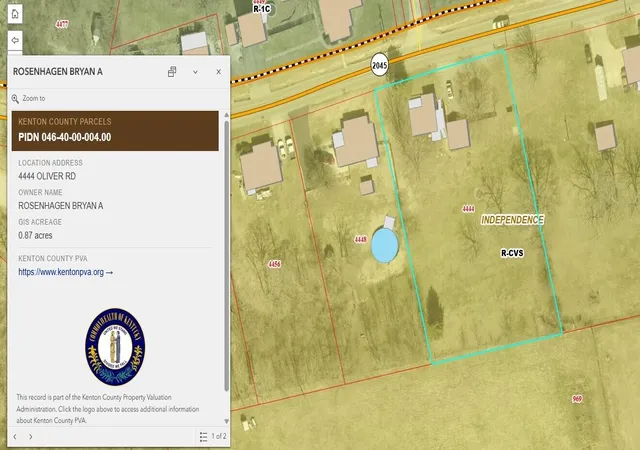Click the R-CVS zoning label
The image size is (640, 450).
pos(512,253)
